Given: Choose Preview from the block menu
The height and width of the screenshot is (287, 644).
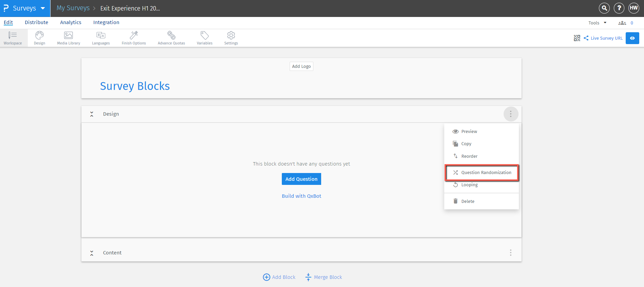Looking at the screenshot, I should [482, 131].
